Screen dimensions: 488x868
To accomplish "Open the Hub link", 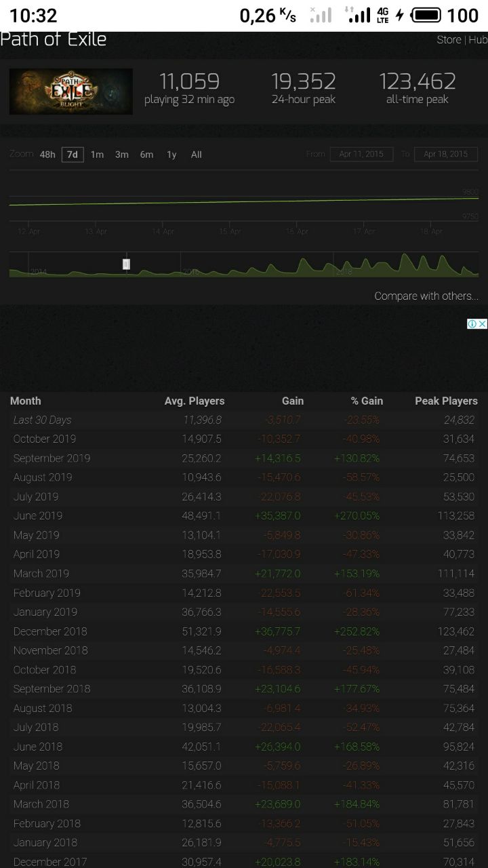I will tap(478, 40).
